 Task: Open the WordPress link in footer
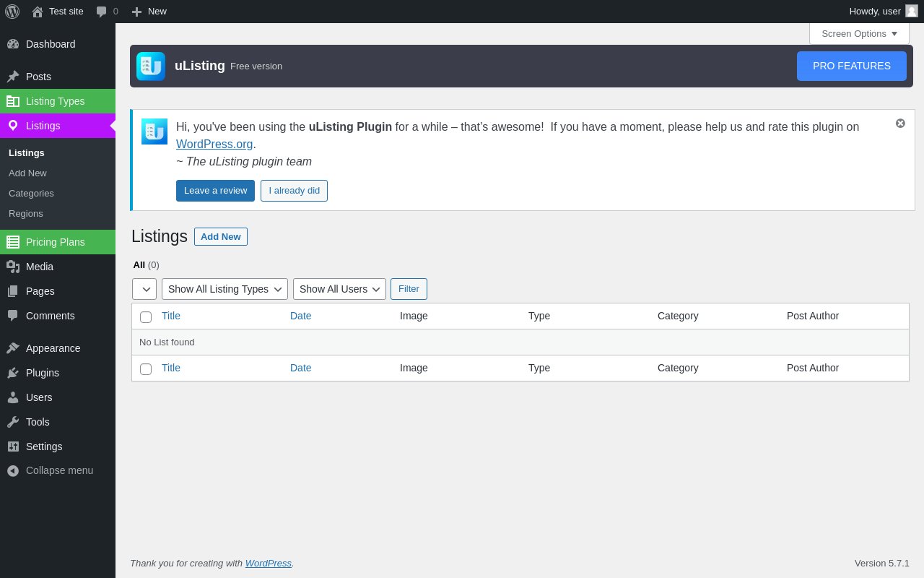pos(269,563)
